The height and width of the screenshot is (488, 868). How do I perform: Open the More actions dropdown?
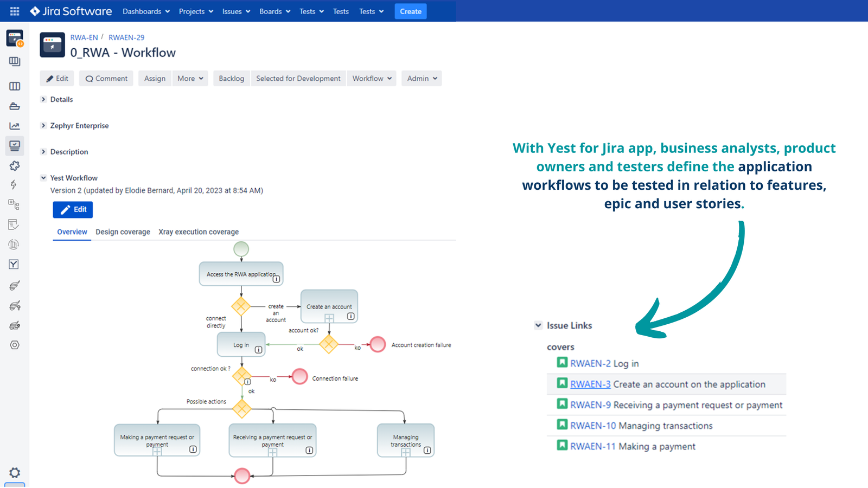pyautogui.click(x=190, y=79)
